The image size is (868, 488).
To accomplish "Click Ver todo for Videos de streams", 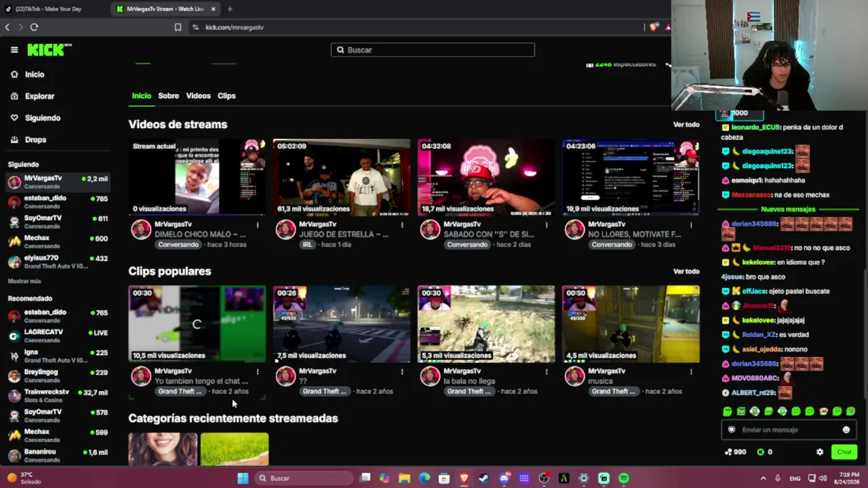I will coord(686,125).
